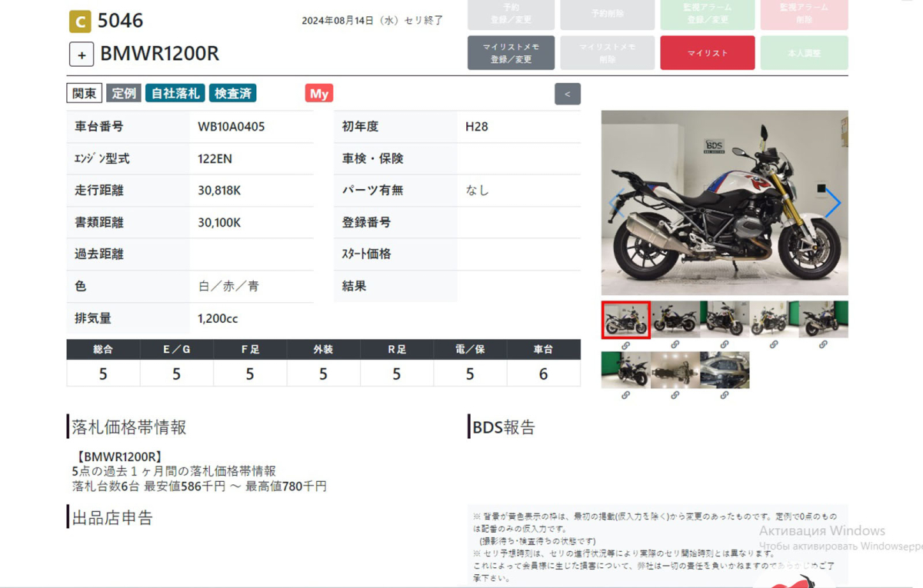Click the マイリストメモ 登録／変更 button
923x588 pixels.
point(511,53)
